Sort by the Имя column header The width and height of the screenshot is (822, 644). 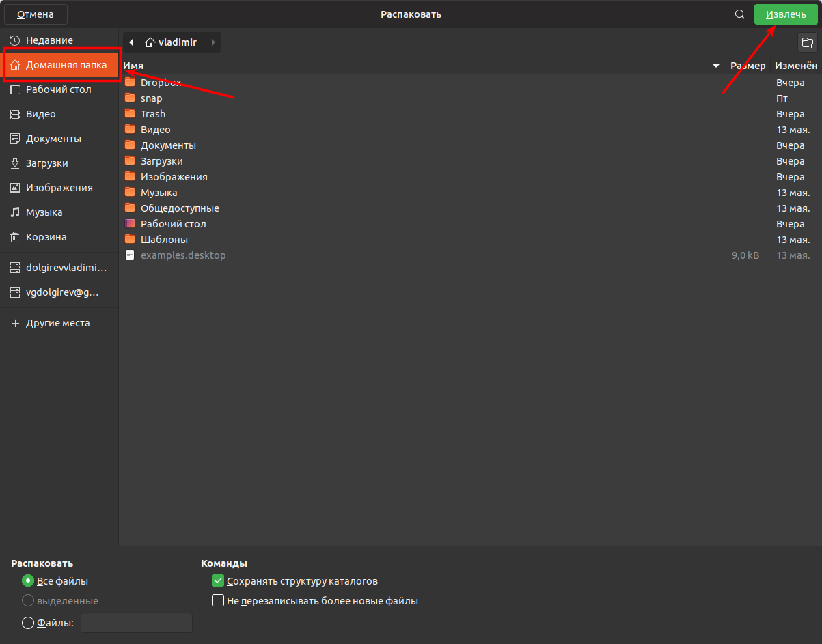coord(423,66)
